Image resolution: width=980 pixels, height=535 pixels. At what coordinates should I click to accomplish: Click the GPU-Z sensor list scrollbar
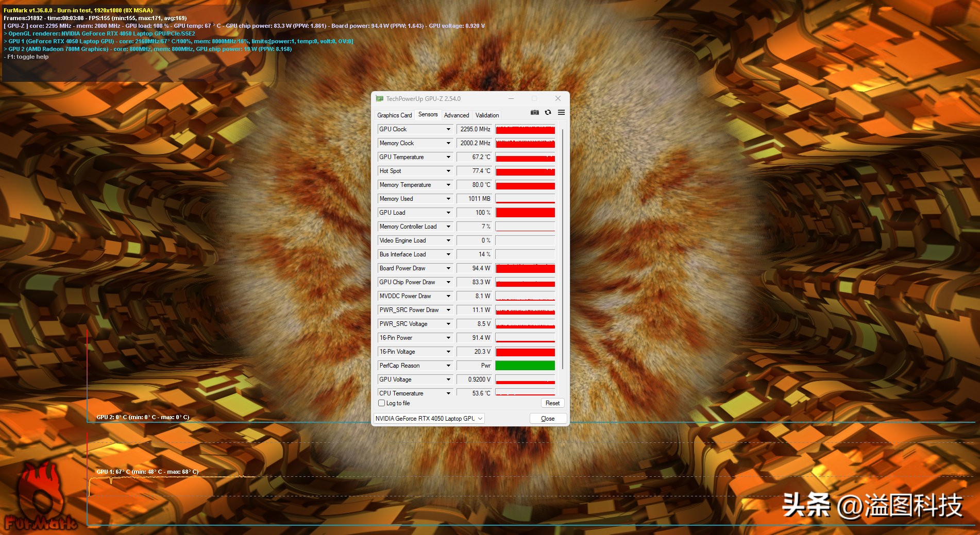coord(563,249)
